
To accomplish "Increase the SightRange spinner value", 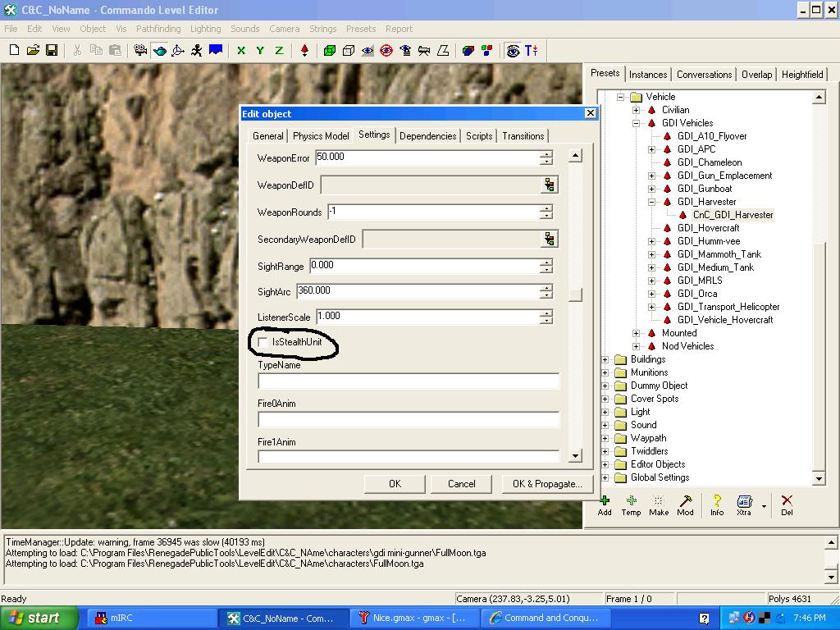I will click(546, 262).
